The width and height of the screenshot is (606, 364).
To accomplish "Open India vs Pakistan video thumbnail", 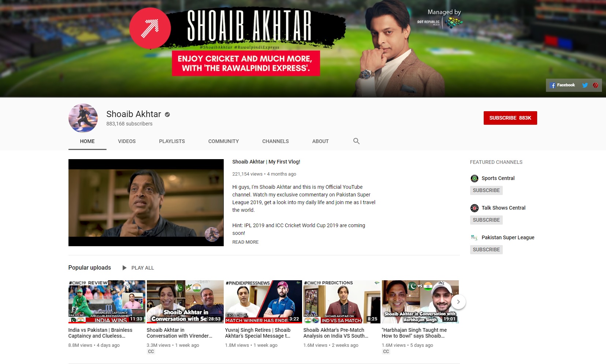I will point(107,302).
